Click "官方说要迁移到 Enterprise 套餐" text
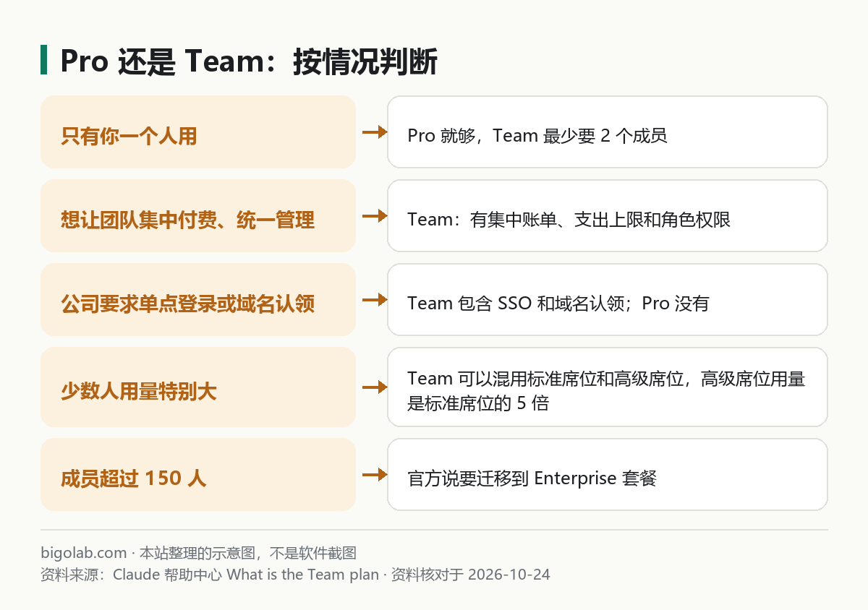This screenshot has width=868, height=610. [x=532, y=478]
